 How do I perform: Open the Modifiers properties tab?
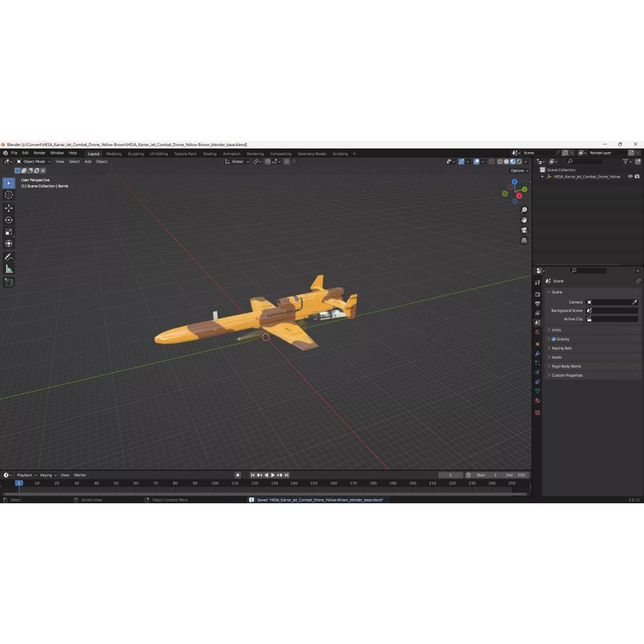(x=538, y=354)
